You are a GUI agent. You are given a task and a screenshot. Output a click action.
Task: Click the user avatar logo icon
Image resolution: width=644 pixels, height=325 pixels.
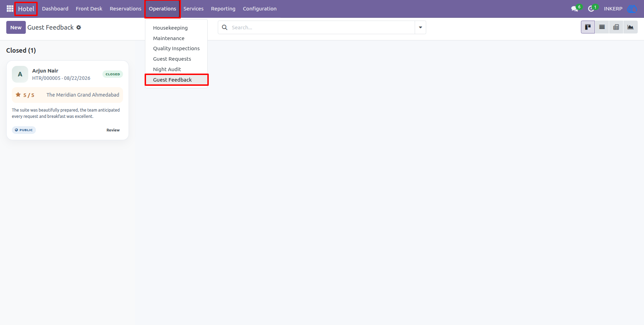tap(632, 9)
